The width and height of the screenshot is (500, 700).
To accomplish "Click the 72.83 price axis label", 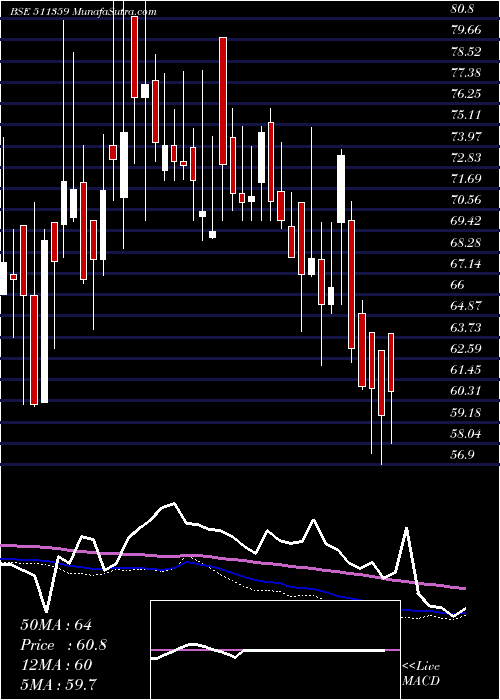I will coord(466,157).
